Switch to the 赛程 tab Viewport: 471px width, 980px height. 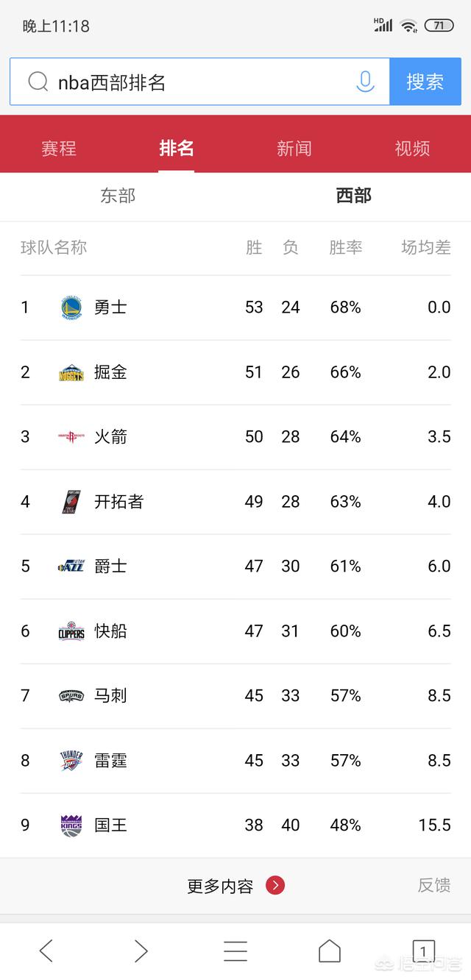(x=59, y=148)
